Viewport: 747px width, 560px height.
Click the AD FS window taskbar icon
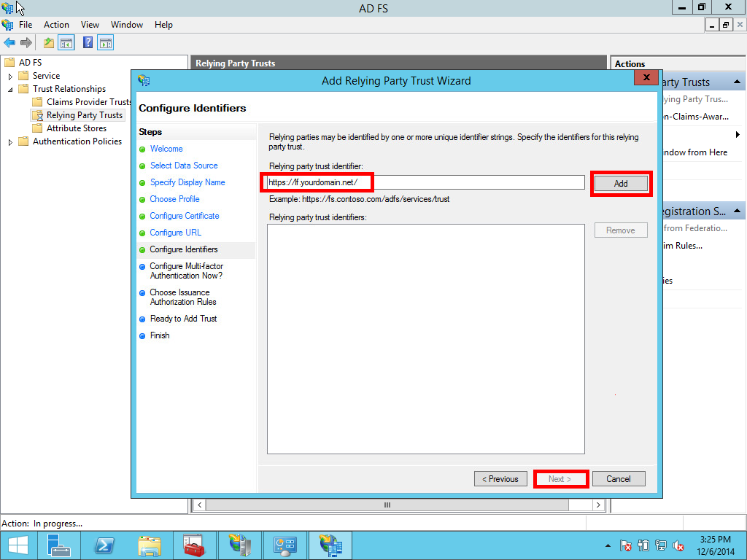coord(330,545)
